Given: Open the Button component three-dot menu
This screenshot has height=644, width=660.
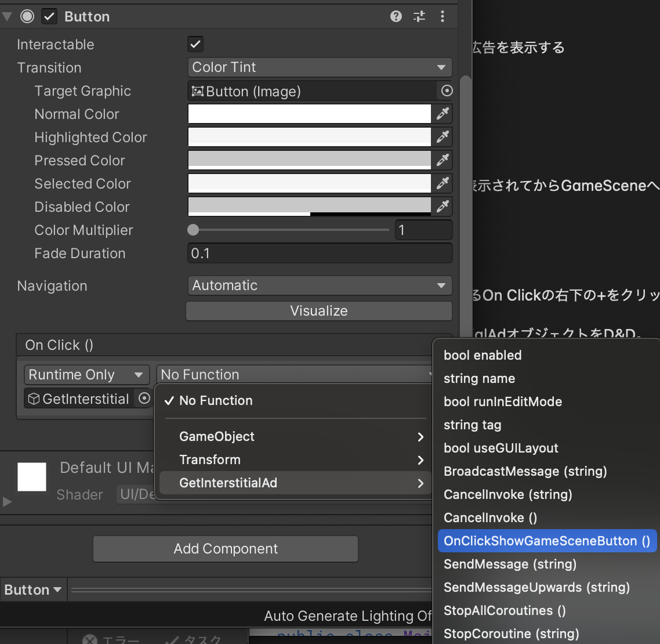Looking at the screenshot, I should point(443,16).
